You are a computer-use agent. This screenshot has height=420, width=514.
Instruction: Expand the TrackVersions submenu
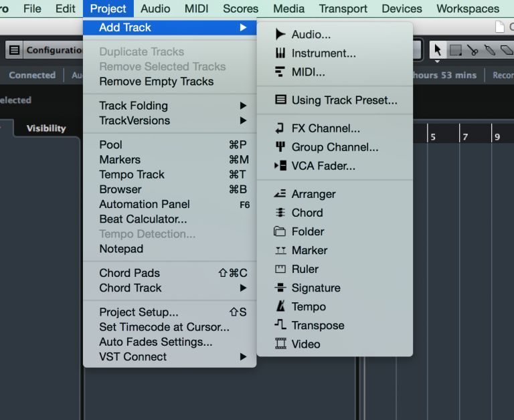pos(169,120)
